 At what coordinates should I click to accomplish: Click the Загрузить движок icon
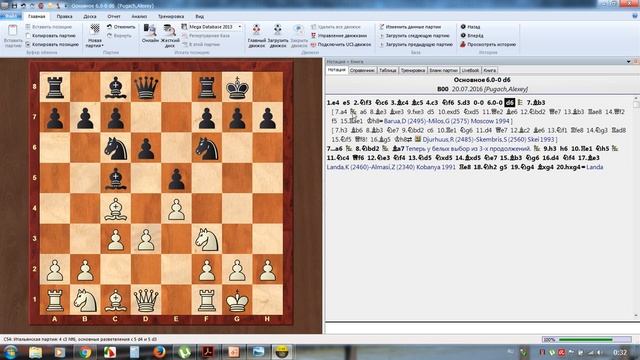pyautogui.click(x=278, y=30)
